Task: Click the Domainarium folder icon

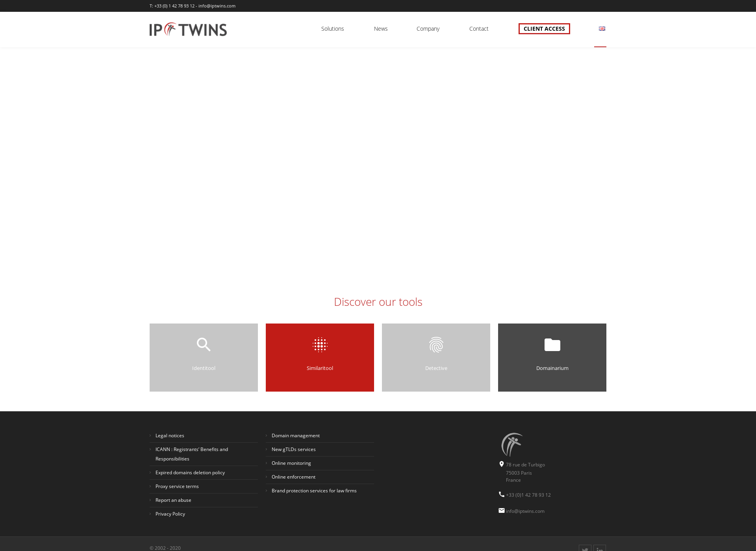Action: 552,343
